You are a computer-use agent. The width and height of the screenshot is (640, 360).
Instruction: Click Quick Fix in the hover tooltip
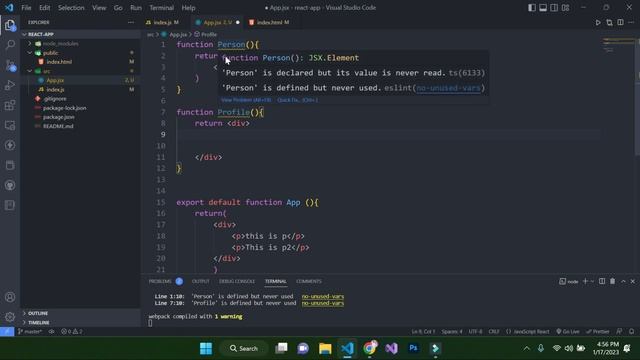coord(298,100)
